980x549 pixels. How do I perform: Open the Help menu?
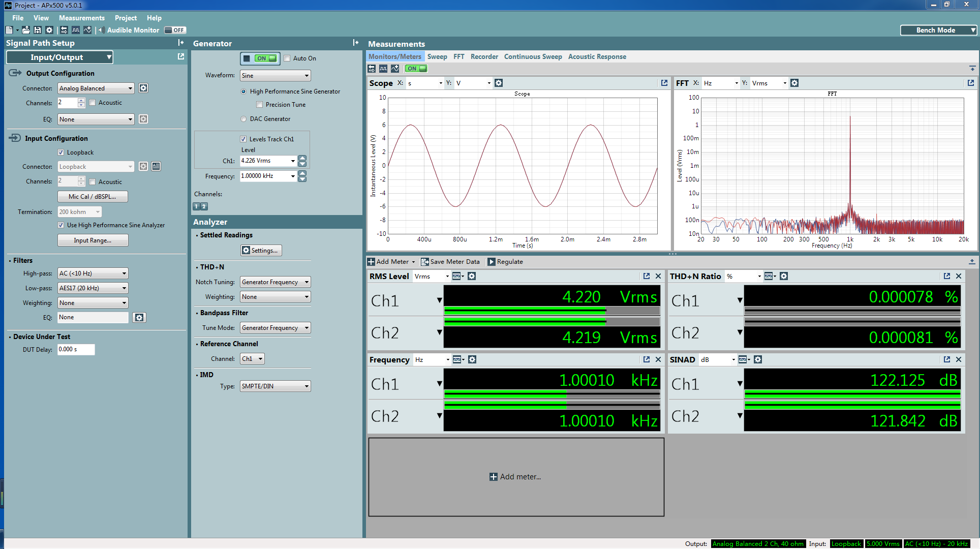tap(154, 18)
